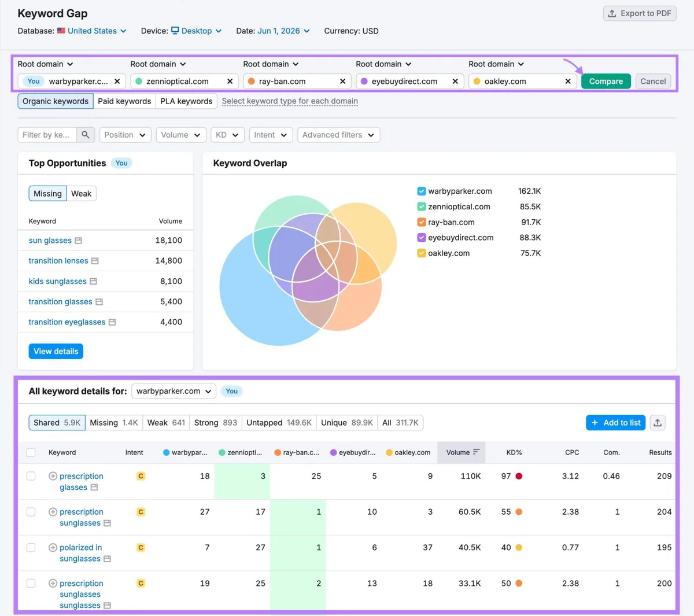Viewport: 694px width, 616px height.
Task: Select the Weak opportunities tab
Action: pos(81,194)
